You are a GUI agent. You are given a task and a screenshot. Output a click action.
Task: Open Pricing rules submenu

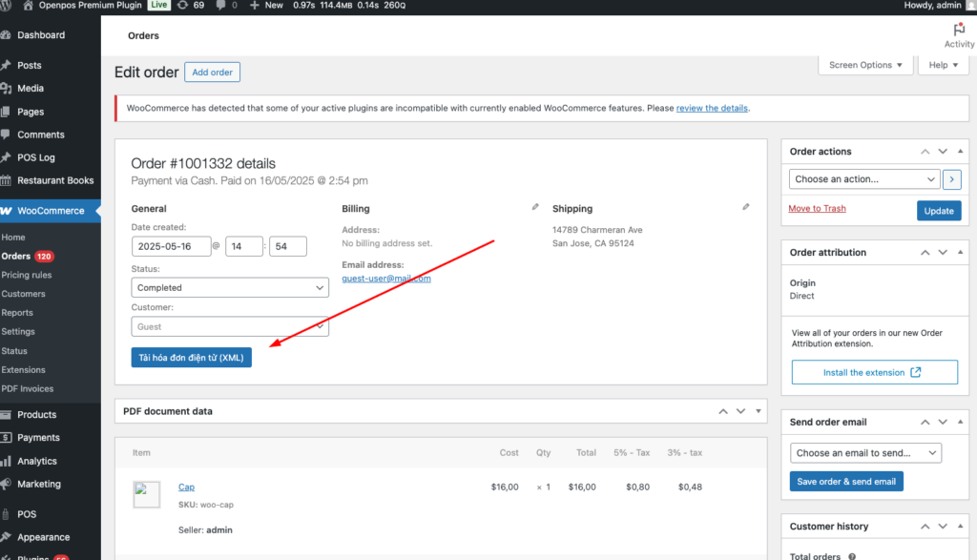click(26, 275)
